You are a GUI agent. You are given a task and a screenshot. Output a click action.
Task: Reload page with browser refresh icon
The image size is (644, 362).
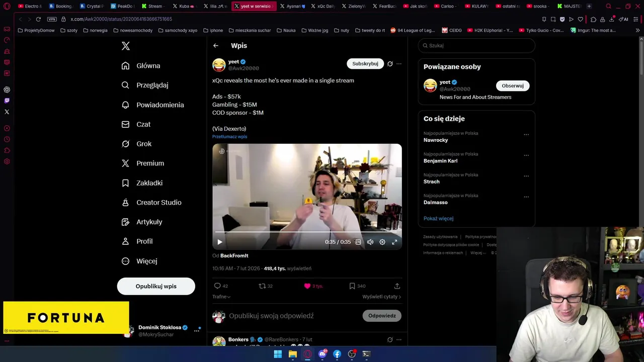tap(38, 19)
